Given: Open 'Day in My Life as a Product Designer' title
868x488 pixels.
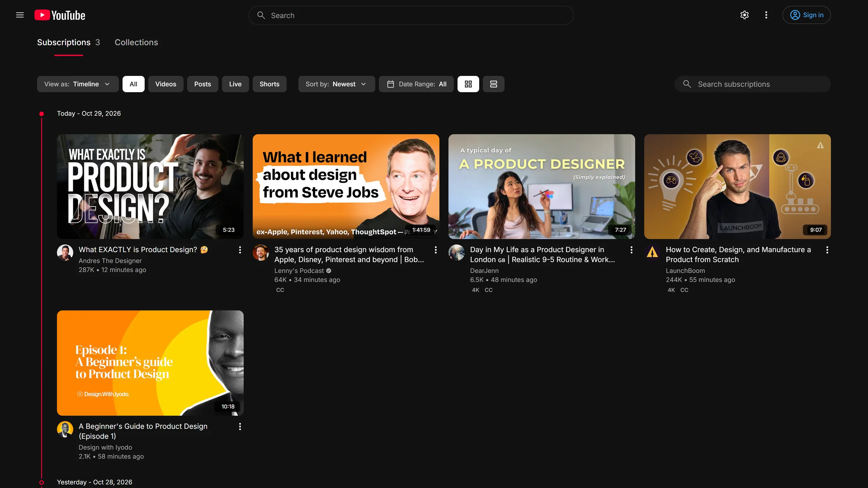Looking at the screenshot, I should pyautogui.click(x=542, y=255).
